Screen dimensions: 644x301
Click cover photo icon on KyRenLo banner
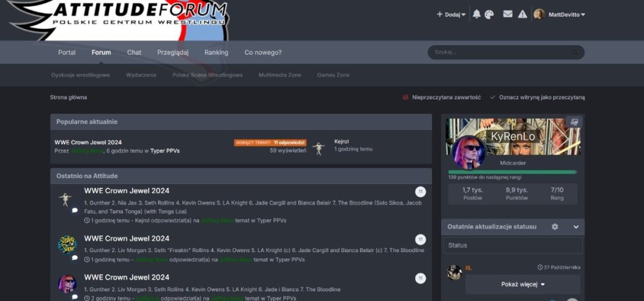tap(574, 122)
